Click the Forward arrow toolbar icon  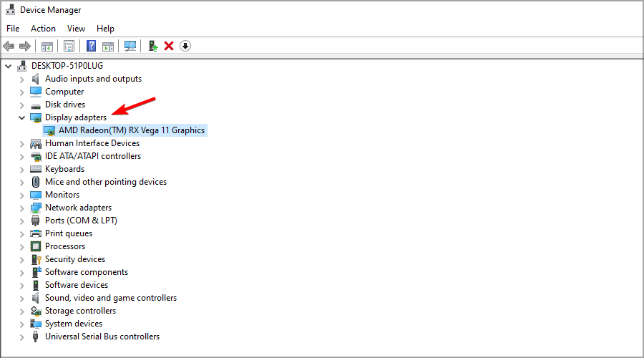[x=25, y=46]
